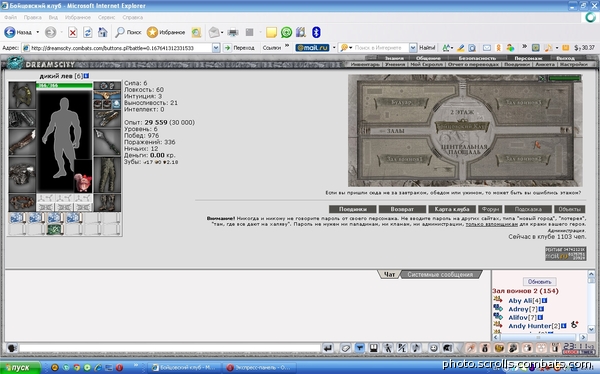
Task: Click the info icon next to дикий лев
Action: 86,76
